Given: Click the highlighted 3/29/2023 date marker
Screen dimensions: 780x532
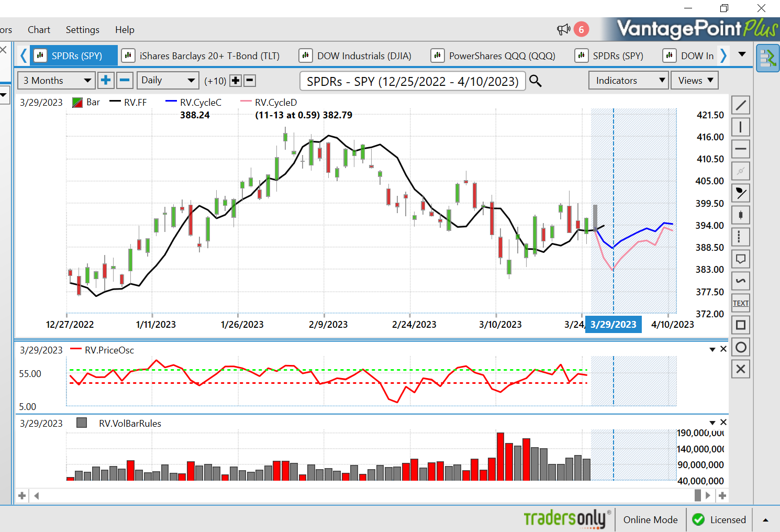Looking at the screenshot, I should coord(613,325).
